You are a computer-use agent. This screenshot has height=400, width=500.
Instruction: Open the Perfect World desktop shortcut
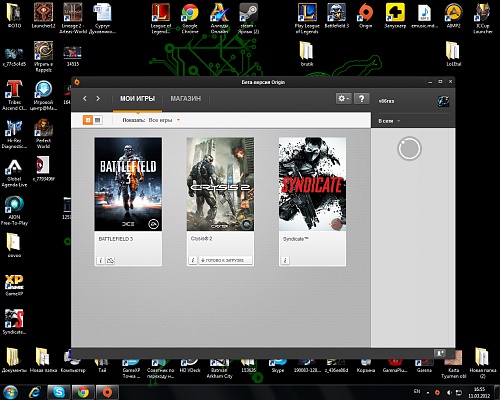pos(43,134)
